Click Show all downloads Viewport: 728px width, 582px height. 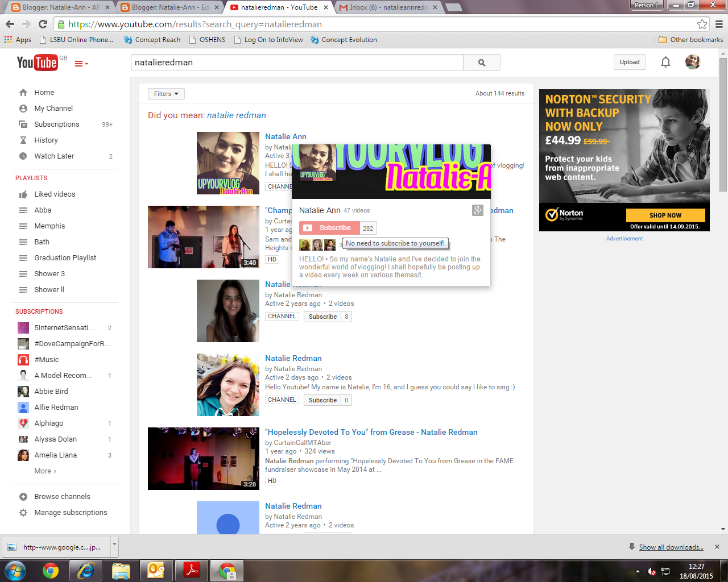[x=671, y=547]
